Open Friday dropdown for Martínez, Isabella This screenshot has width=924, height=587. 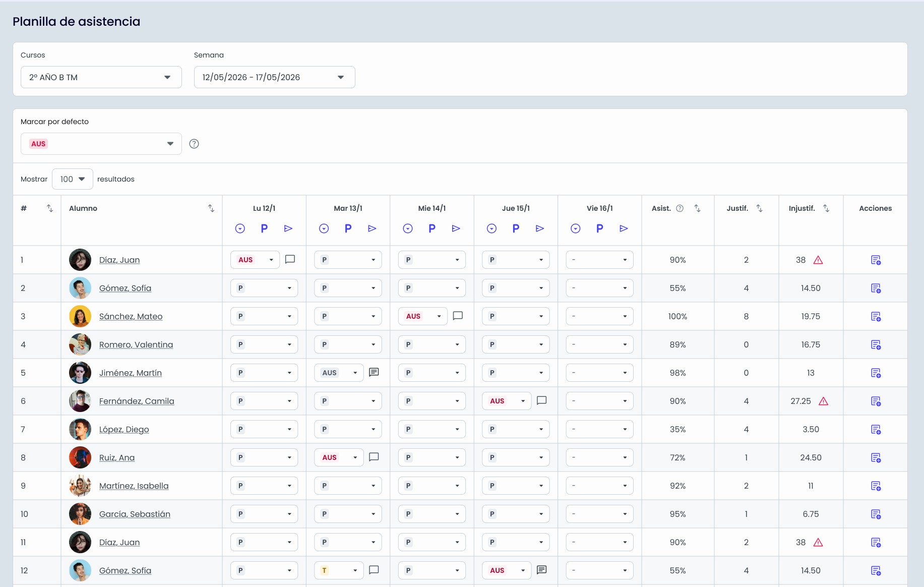pyautogui.click(x=600, y=486)
